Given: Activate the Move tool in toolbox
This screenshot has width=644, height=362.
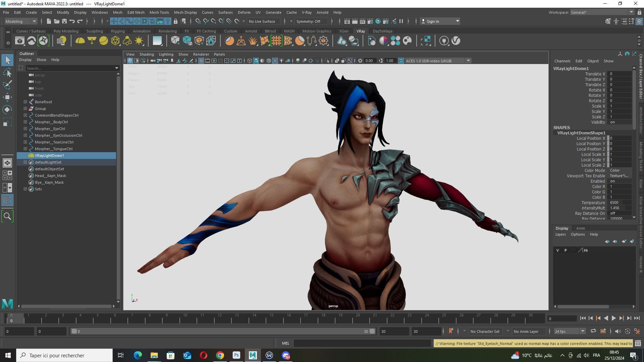Looking at the screenshot, I should click(x=7, y=97).
